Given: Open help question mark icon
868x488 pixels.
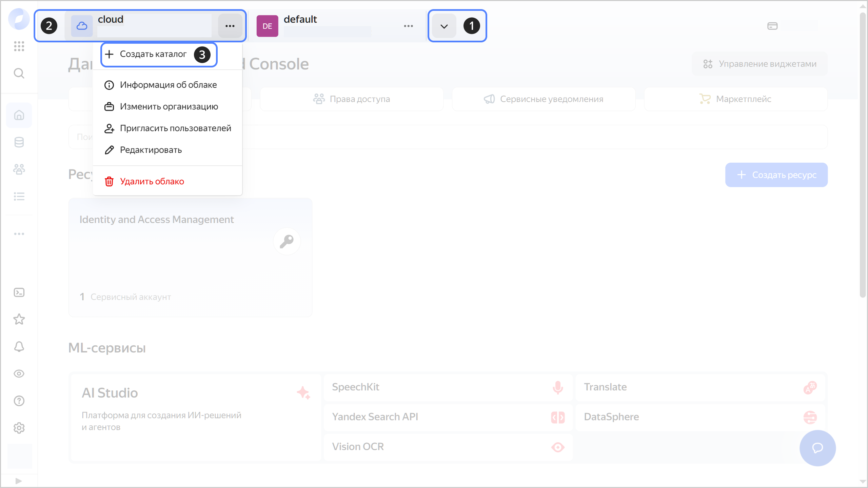Looking at the screenshot, I should coord(19,401).
